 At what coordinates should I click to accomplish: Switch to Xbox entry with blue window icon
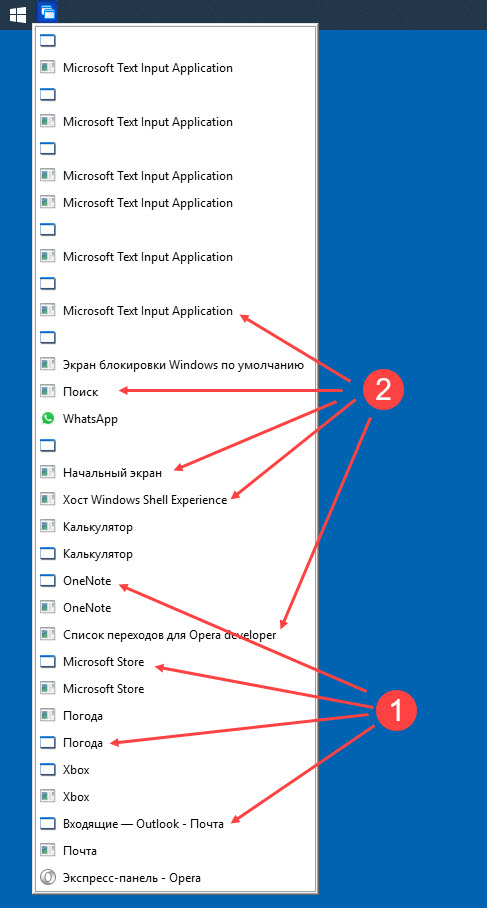click(175, 770)
